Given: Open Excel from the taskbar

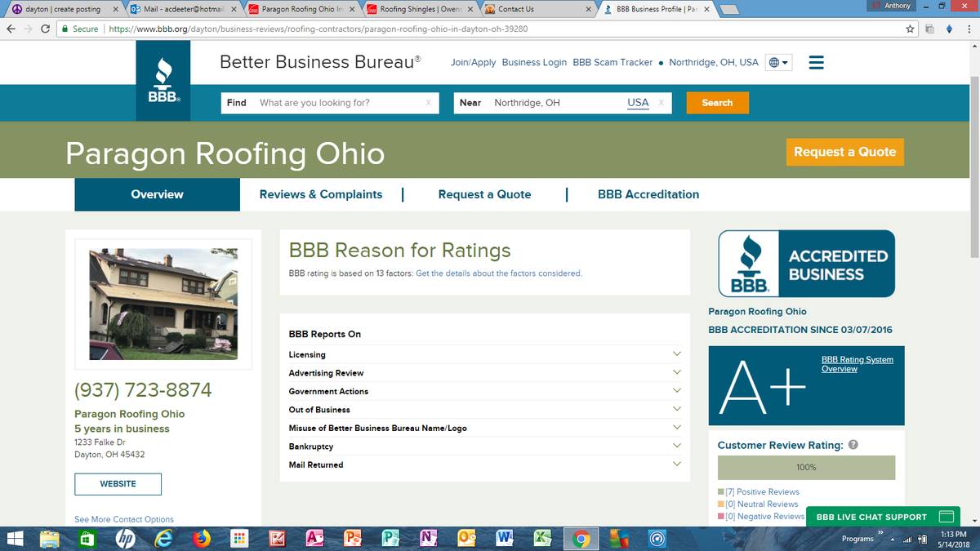Looking at the screenshot, I should tap(541, 539).
